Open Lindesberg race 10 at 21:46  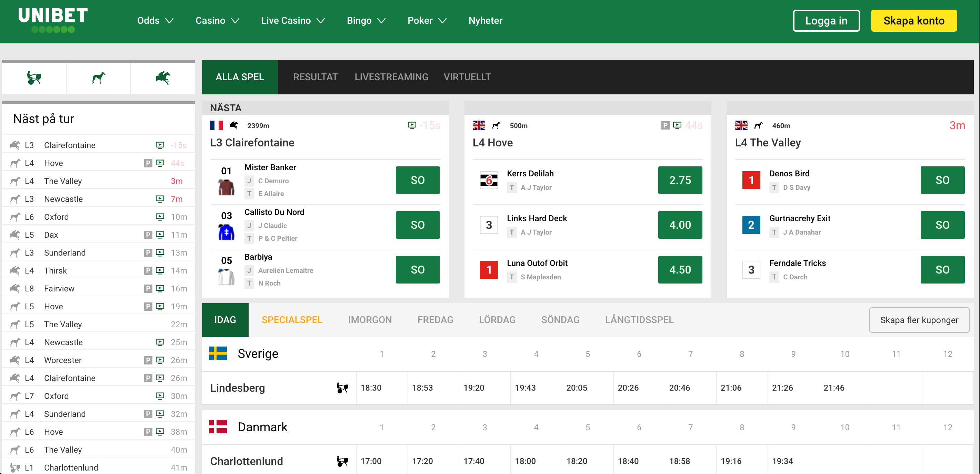844,388
